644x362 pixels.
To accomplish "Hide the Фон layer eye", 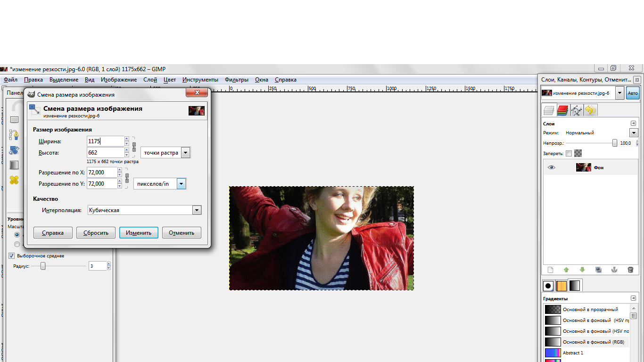I will click(551, 167).
